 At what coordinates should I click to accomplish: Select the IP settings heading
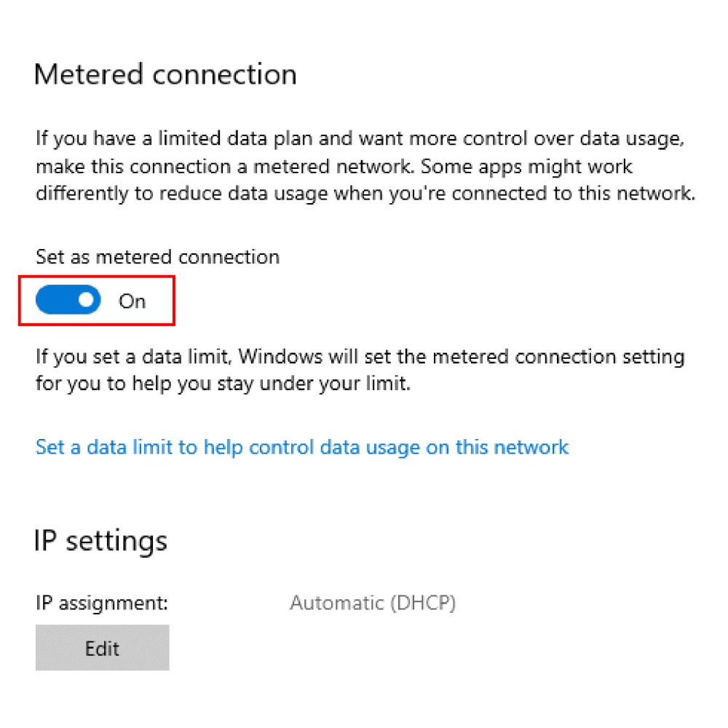coord(100,542)
